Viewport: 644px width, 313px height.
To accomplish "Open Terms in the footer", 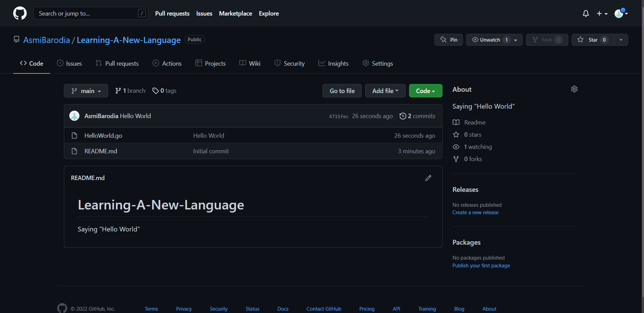I will coord(151,309).
